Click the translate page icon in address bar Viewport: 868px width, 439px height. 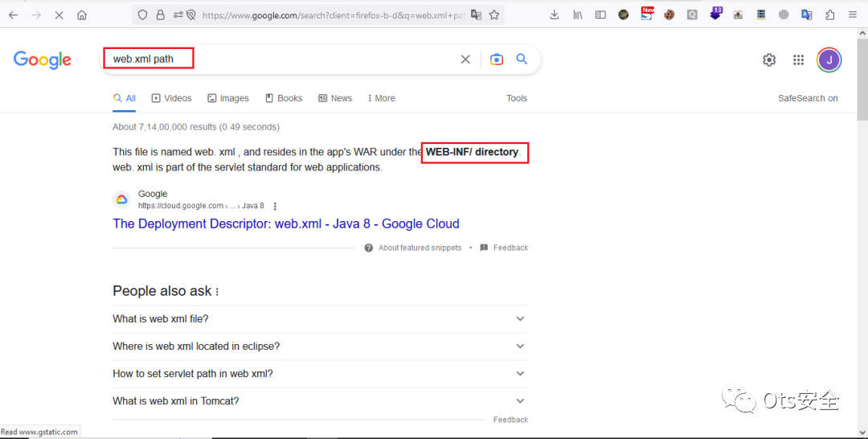pos(476,15)
